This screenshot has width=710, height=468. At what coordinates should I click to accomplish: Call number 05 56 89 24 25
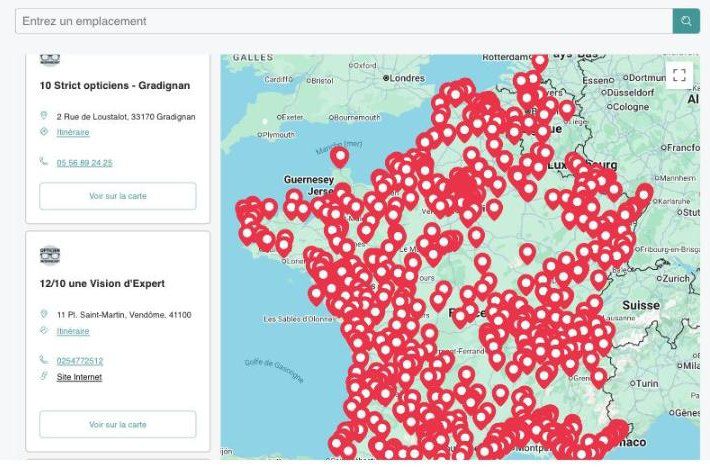coord(85,162)
